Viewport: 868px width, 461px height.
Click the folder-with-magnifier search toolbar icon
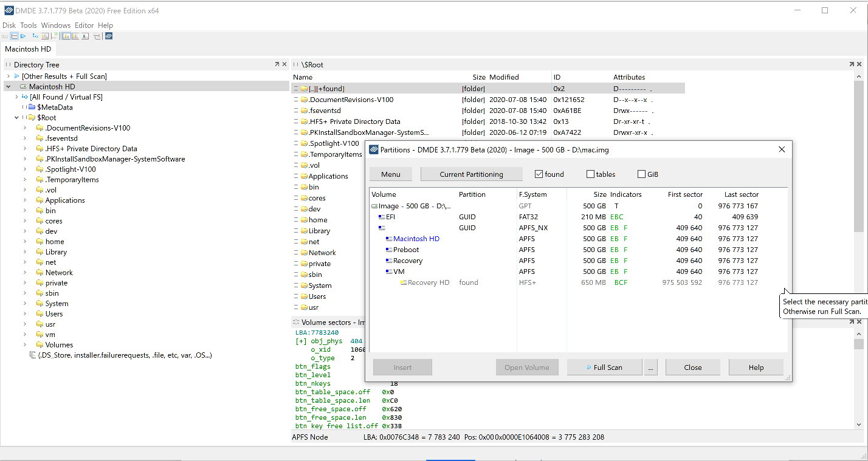click(44, 36)
